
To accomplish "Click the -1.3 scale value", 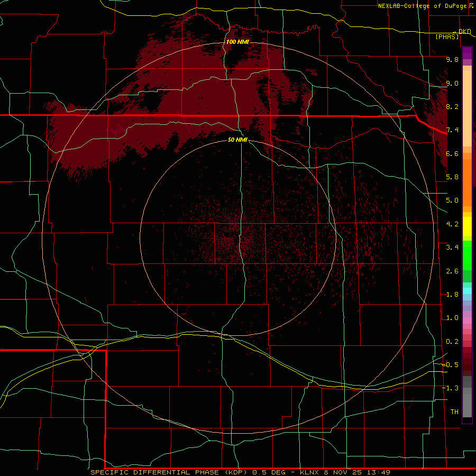I will point(450,388).
